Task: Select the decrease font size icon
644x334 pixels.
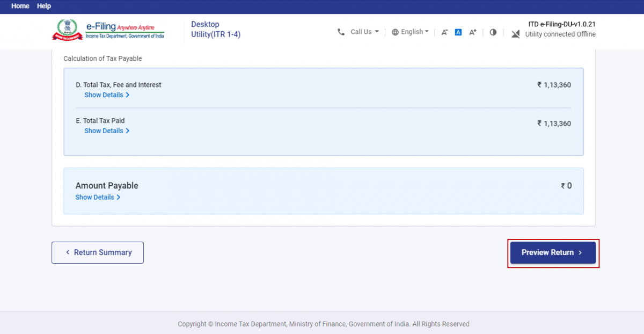Action: pos(444,32)
